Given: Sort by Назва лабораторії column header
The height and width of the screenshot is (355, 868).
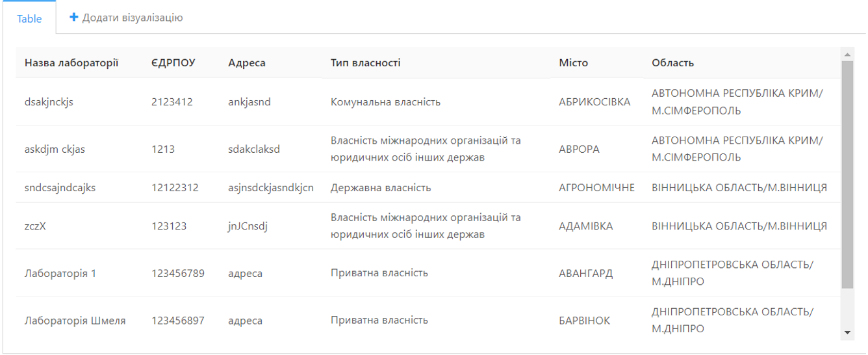Looking at the screenshot, I should pos(71,63).
